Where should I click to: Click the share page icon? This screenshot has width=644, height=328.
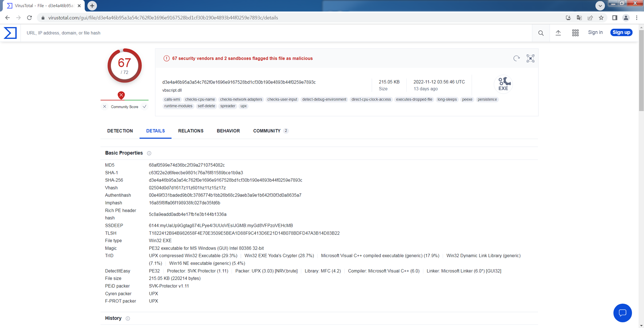[590, 17]
